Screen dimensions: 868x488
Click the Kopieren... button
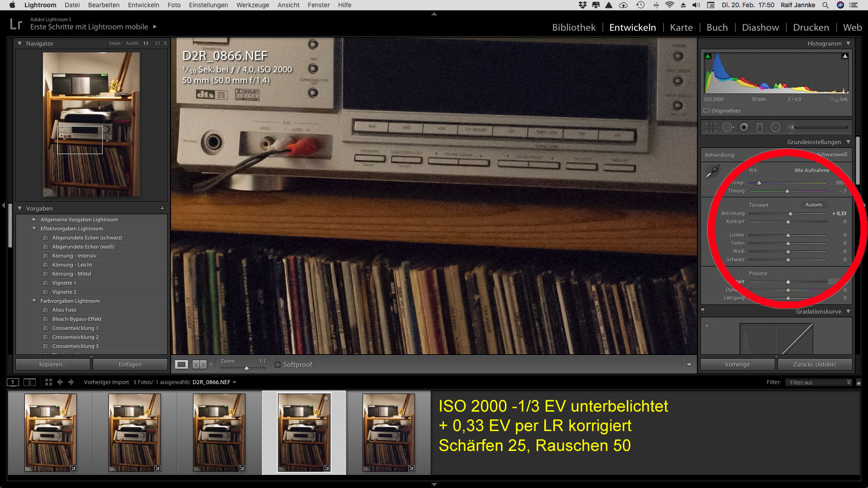52,365
